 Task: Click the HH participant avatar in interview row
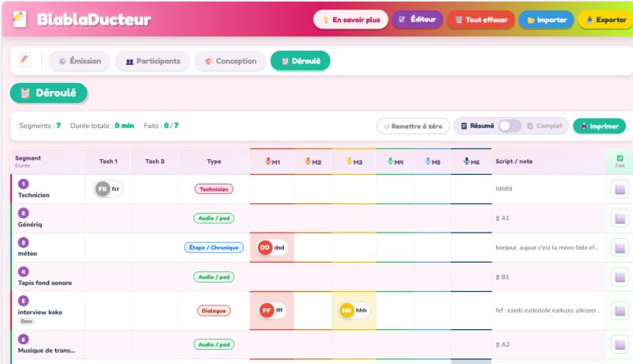tap(347, 310)
